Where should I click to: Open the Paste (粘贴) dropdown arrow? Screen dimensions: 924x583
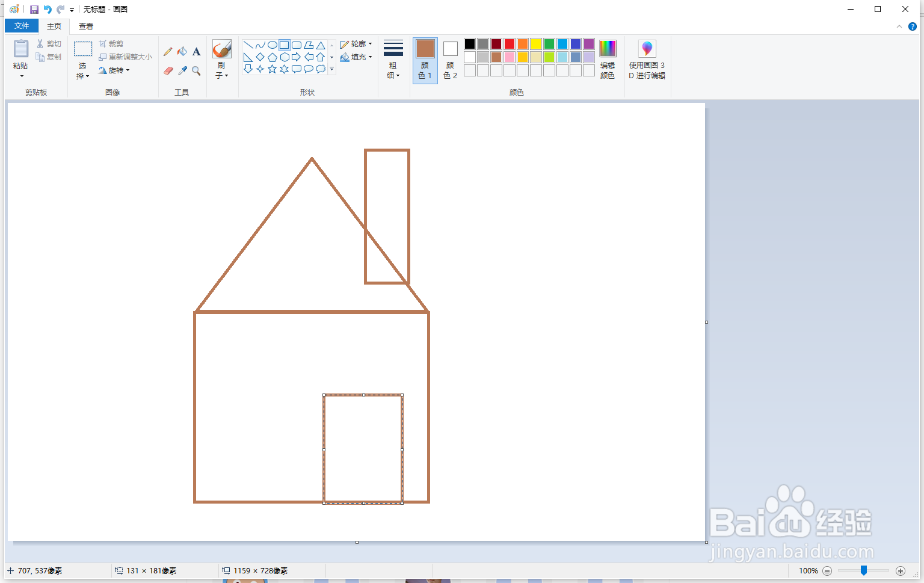[22, 76]
